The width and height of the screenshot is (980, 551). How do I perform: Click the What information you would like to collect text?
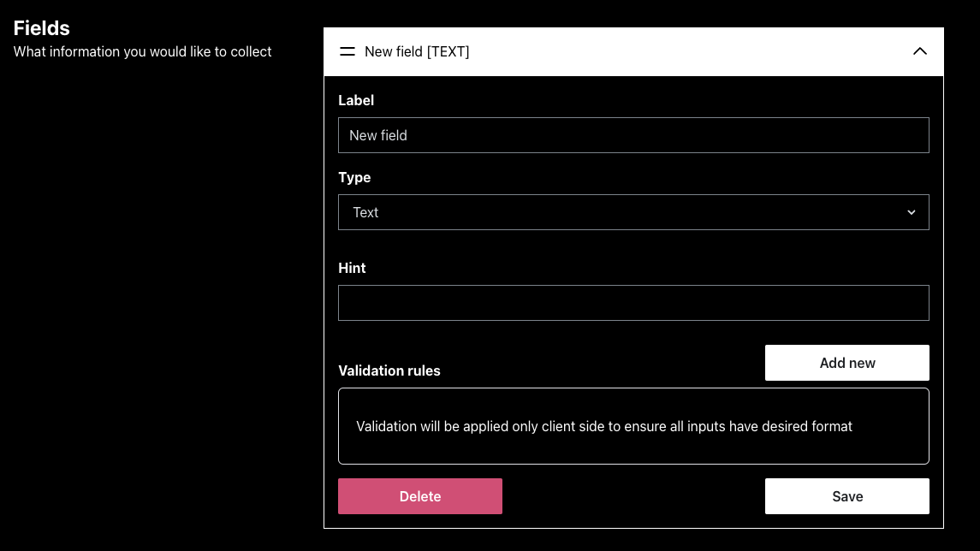click(142, 52)
